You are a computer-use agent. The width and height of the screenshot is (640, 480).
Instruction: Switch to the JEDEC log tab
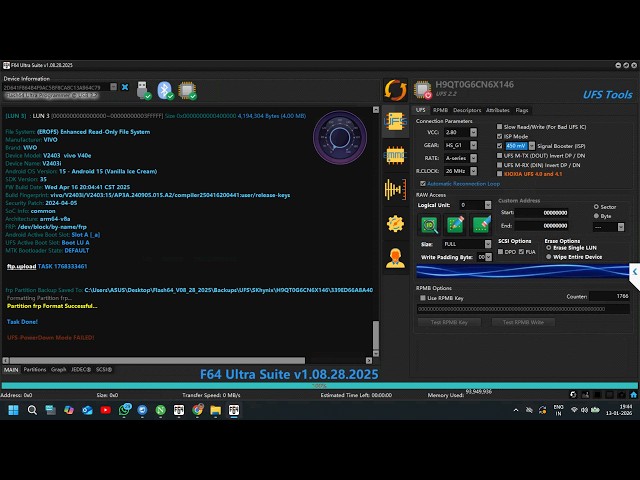point(81,369)
